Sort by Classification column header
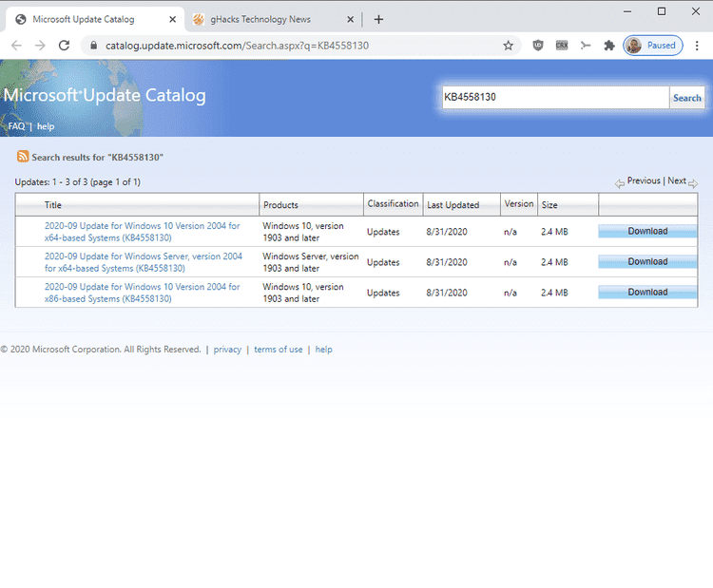The height and width of the screenshot is (588, 713). 393,203
